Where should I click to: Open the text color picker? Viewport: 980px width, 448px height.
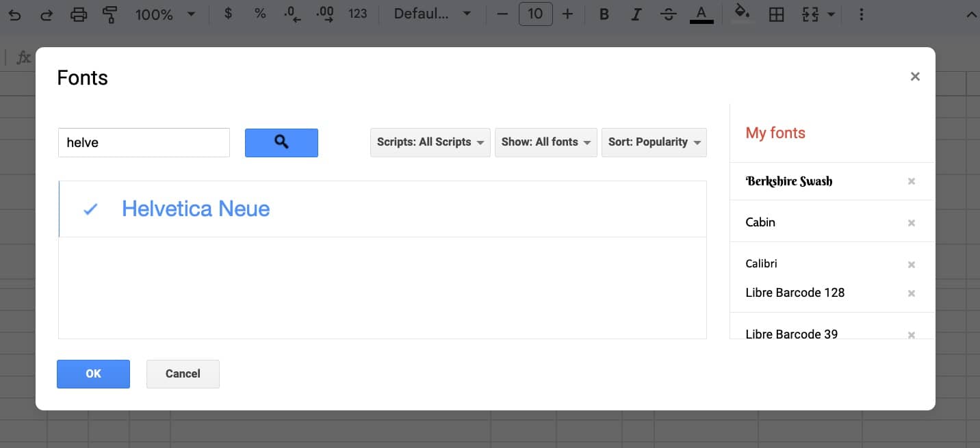(701, 14)
